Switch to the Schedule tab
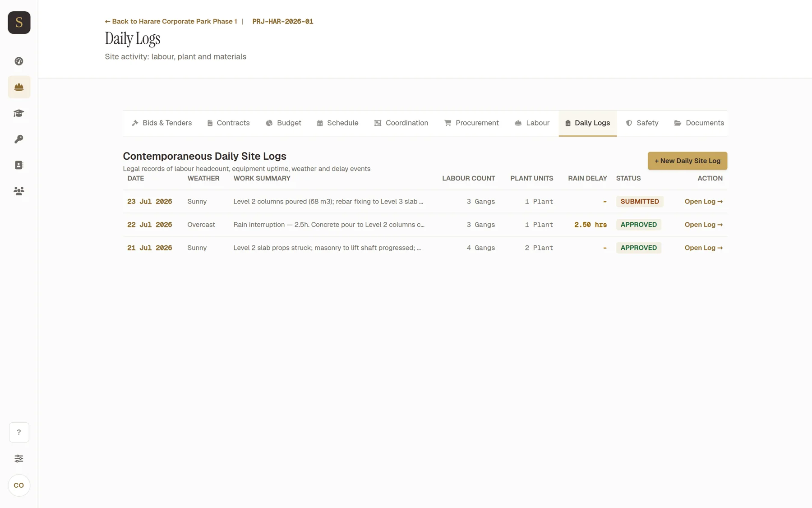Screen dimensions: 812x508 pyautogui.click(x=337, y=123)
